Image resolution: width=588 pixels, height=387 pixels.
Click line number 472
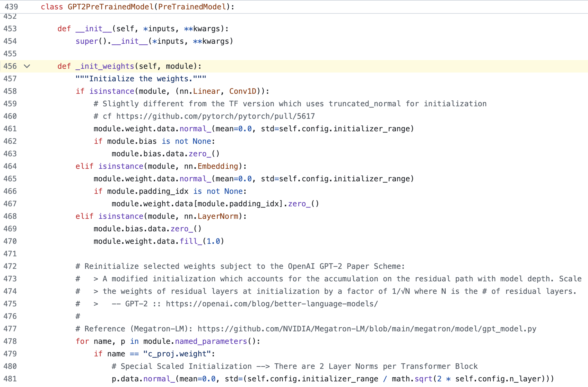pyautogui.click(x=10, y=266)
